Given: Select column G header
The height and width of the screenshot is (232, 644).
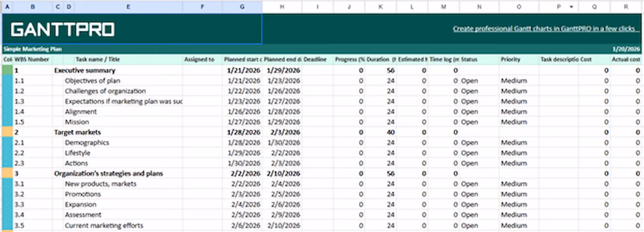Looking at the screenshot, I should click(242, 7).
